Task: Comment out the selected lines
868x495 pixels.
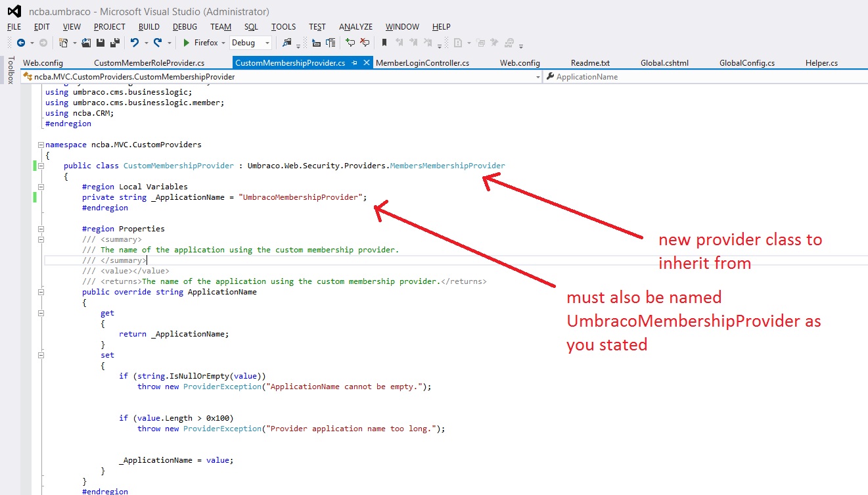Action: [350, 43]
